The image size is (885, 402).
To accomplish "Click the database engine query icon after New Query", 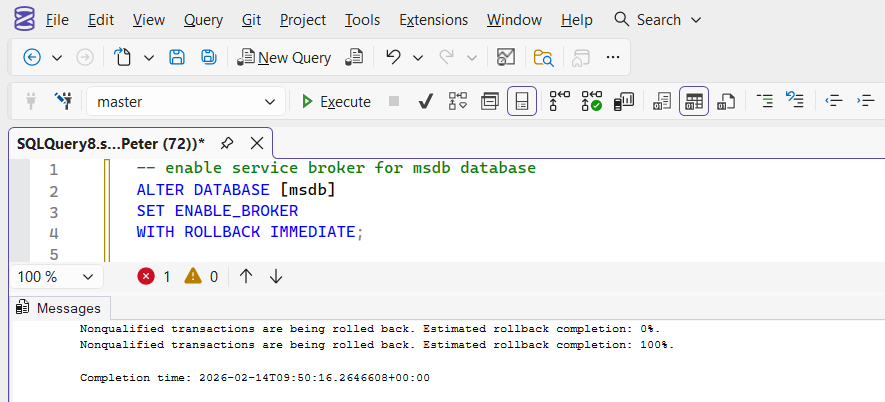I will pyautogui.click(x=354, y=57).
